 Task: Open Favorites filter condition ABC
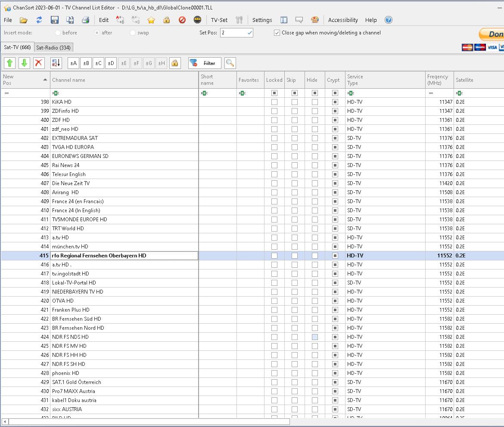242,93
